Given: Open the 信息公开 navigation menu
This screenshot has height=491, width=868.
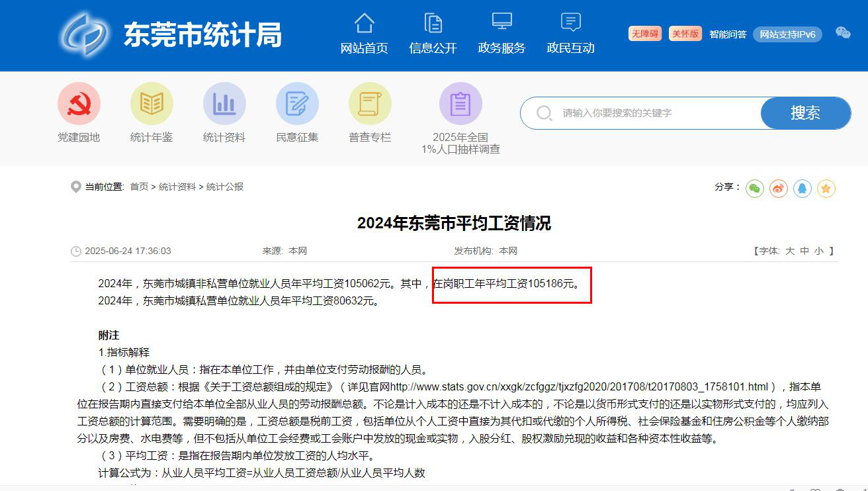Looking at the screenshot, I should 433,34.
